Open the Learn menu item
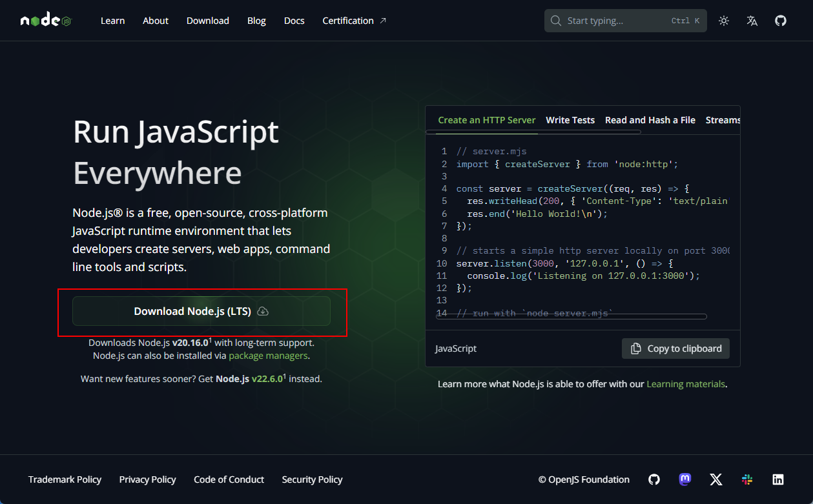The image size is (813, 504). [x=112, y=21]
